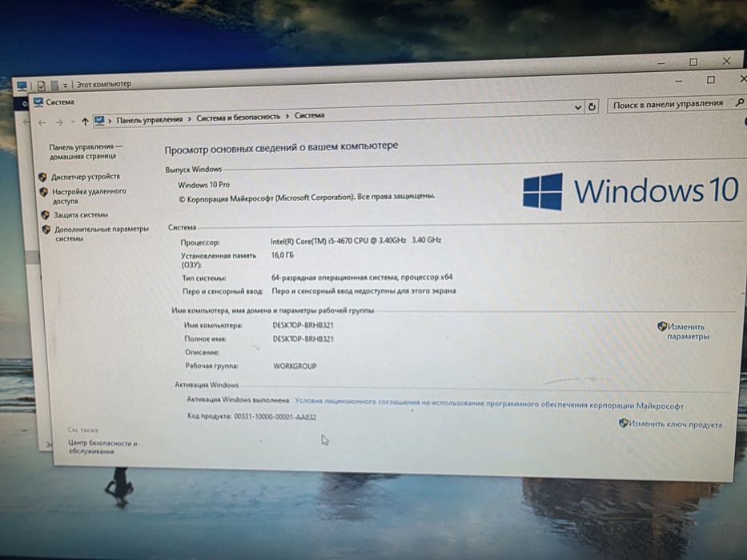The height and width of the screenshot is (560, 747).
Task: Open Дополнительные параметры системы link
Action: pyautogui.click(x=102, y=234)
